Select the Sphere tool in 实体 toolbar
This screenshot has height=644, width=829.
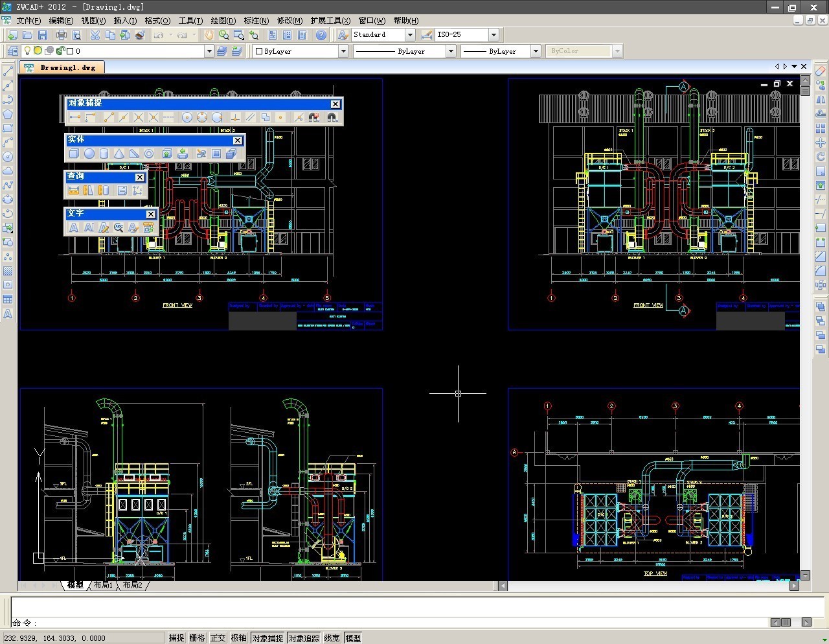click(x=89, y=154)
